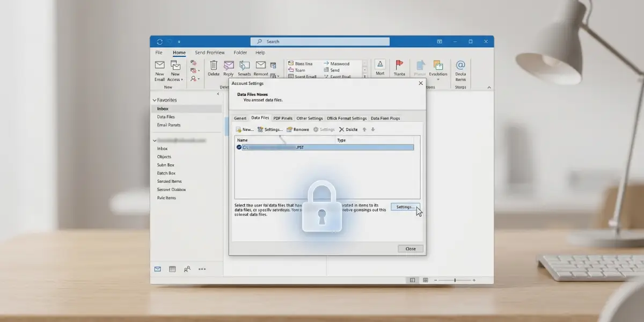Collapse the blurred account folder group
Image resolution: width=644 pixels, height=322 pixels.
pos(155,140)
